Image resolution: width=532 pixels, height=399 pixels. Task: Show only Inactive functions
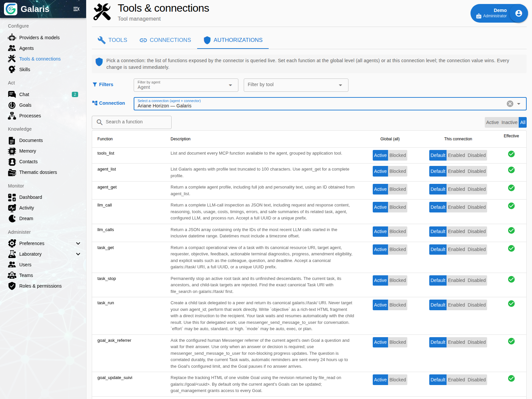(509, 122)
